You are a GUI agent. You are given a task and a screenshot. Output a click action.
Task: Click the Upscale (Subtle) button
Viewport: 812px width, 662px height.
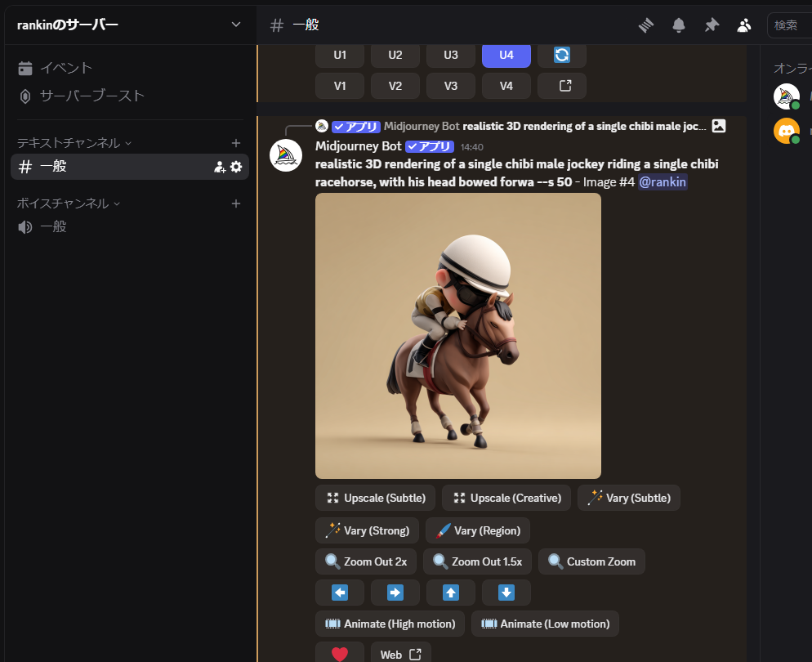(x=376, y=498)
